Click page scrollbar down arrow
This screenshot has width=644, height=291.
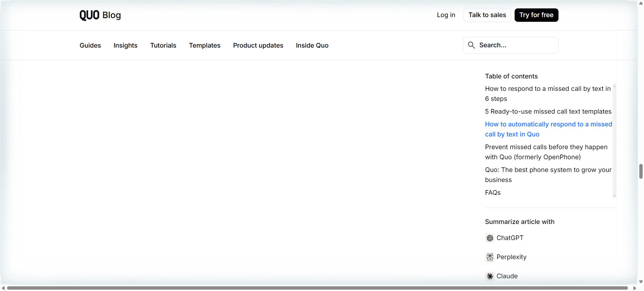641,282
